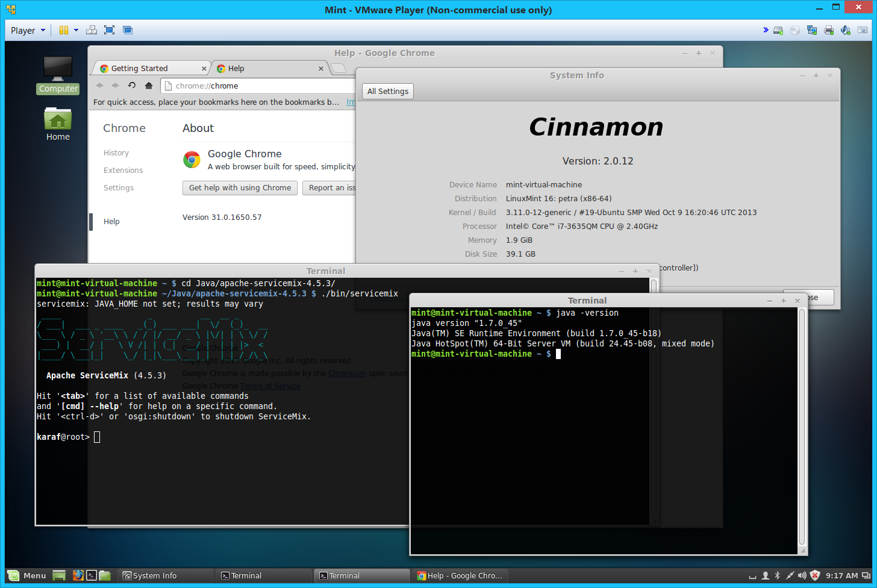
Task: Switch to the highlighted Terminal taskbar entry
Action: [x=363, y=575]
